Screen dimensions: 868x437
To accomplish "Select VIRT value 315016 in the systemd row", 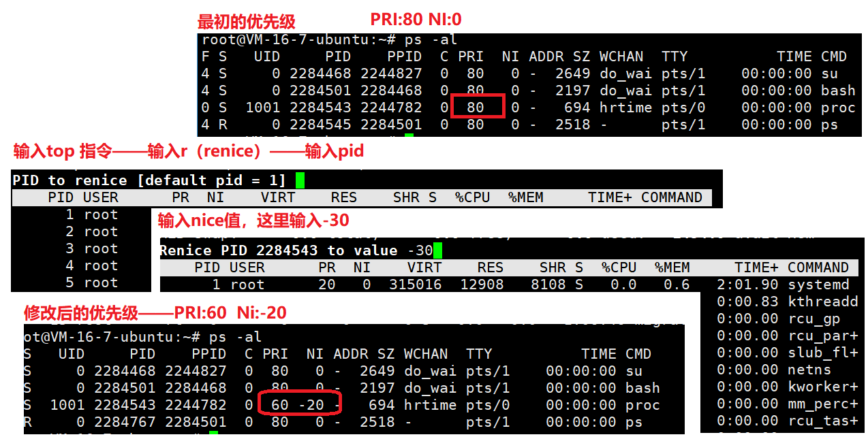I will point(415,285).
